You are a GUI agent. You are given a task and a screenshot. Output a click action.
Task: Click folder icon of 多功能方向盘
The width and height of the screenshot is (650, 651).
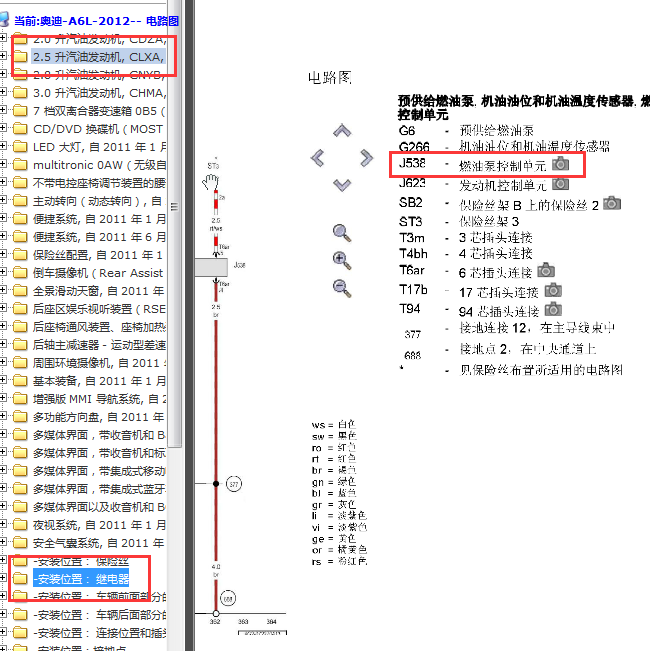20,417
